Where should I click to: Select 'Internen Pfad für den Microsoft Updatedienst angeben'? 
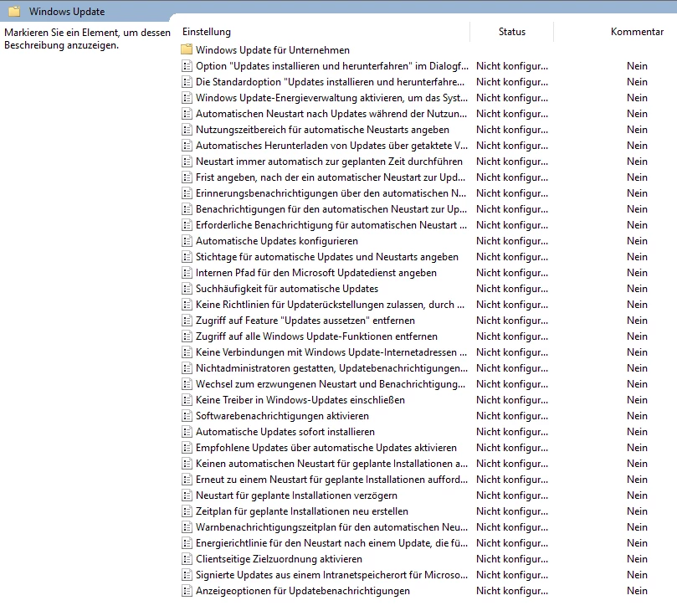[x=315, y=273]
